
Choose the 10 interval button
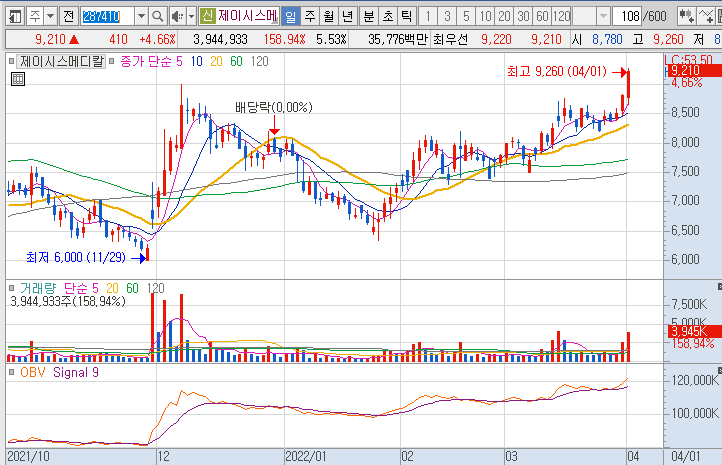(485, 17)
